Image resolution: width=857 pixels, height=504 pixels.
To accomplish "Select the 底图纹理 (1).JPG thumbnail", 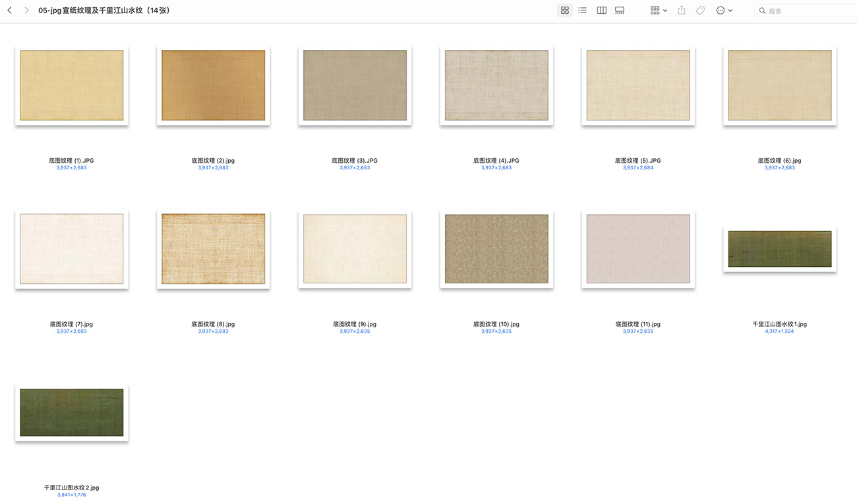I will tap(72, 86).
